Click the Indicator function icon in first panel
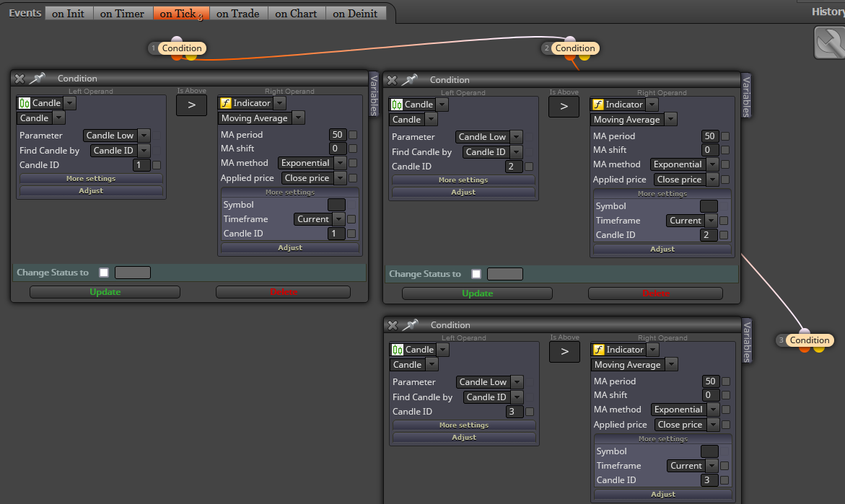This screenshot has height=504, width=845. coord(226,103)
